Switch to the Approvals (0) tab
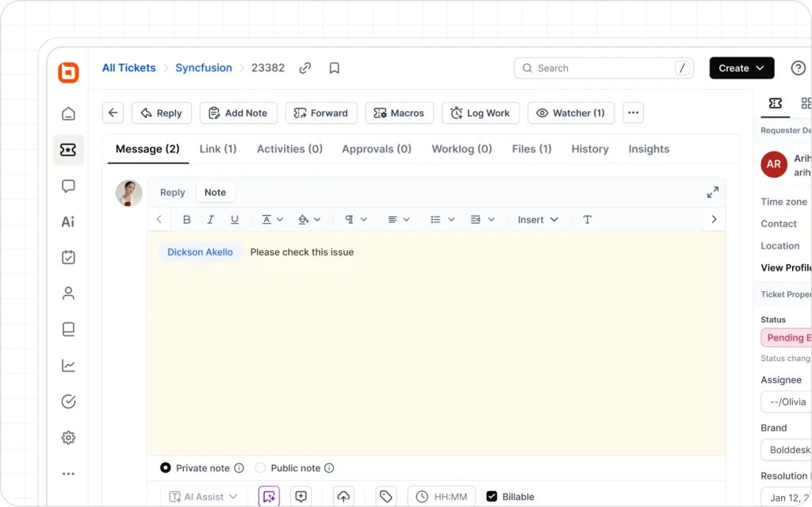 tap(377, 149)
